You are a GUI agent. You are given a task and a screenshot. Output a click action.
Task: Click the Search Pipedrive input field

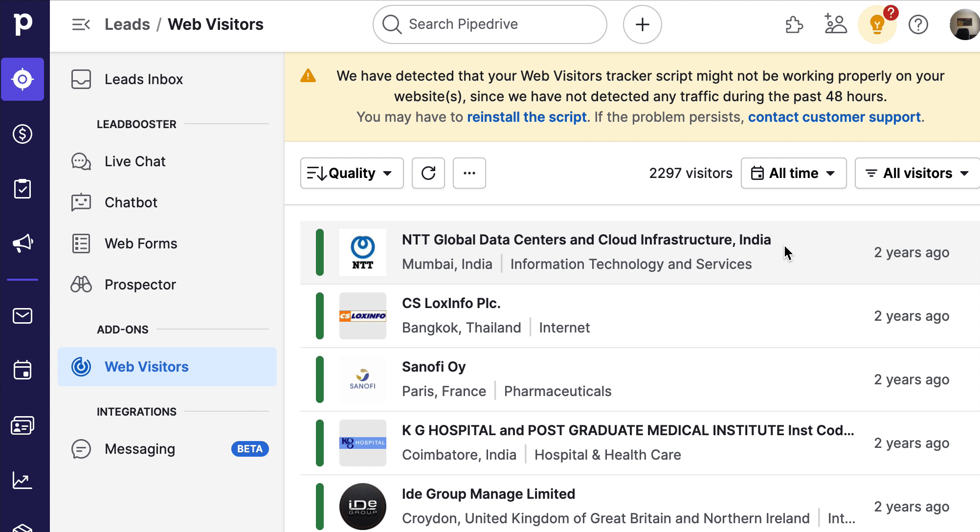pyautogui.click(x=489, y=24)
